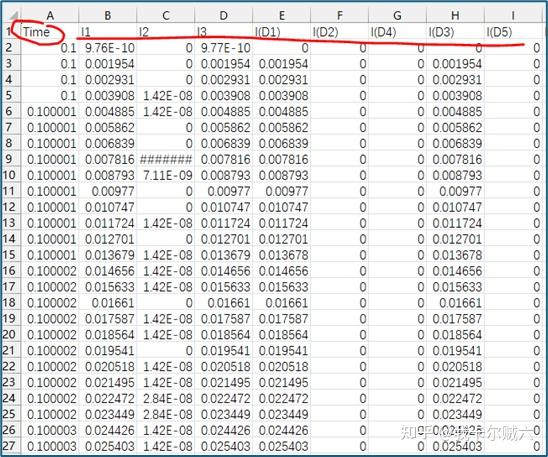Select column G header
This screenshot has height=457, width=548.
pyautogui.click(x=397, y=16)
